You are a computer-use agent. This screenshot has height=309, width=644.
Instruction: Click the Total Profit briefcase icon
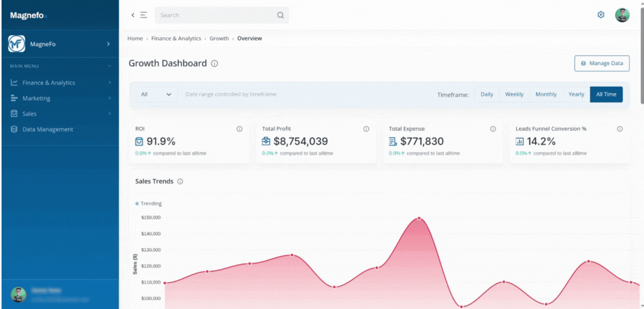[266, 141]
